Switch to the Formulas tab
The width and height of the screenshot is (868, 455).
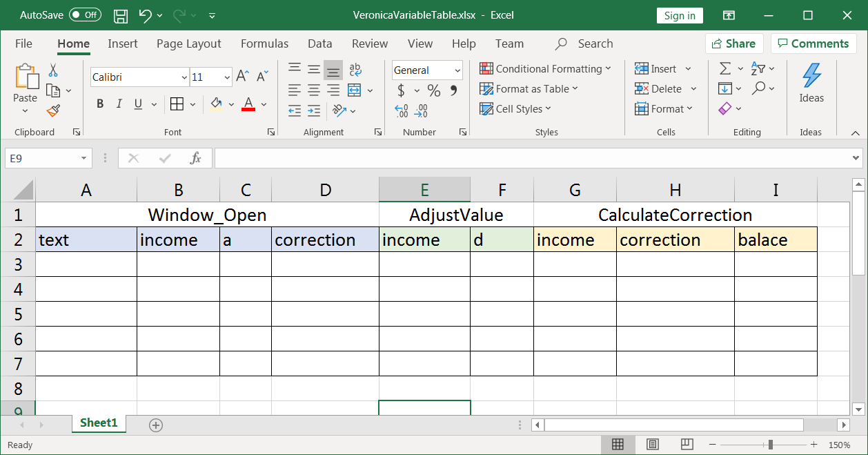pos(264,43)
